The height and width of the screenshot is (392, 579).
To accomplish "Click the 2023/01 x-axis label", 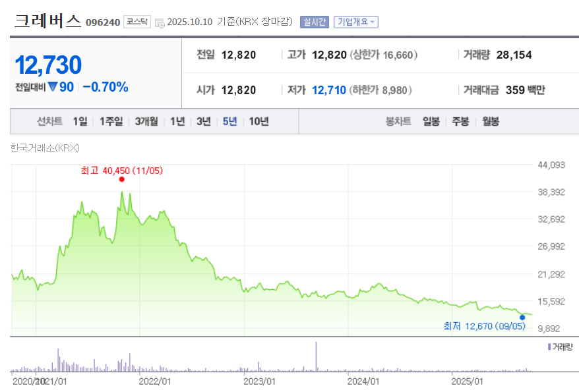I will (259, 381).
